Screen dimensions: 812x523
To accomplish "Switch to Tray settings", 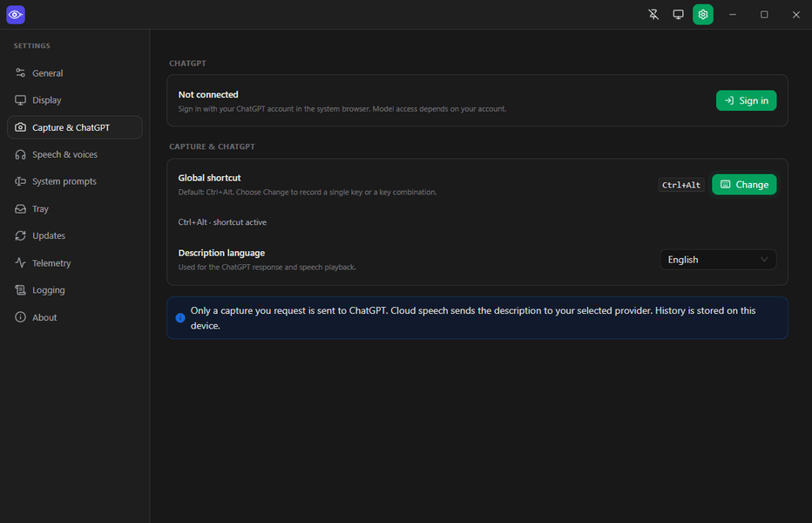I will coord(75,208).
